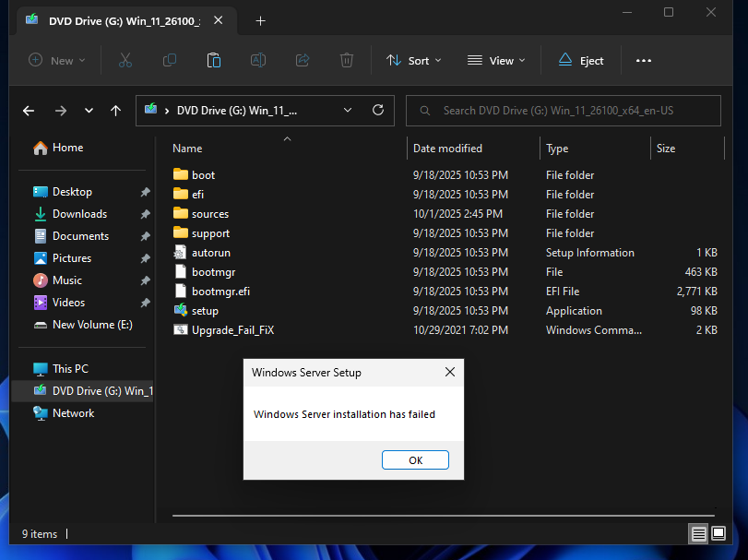Click the Delete trash can icon
Viewport: 748px width, 560px height.
point(347,61)
